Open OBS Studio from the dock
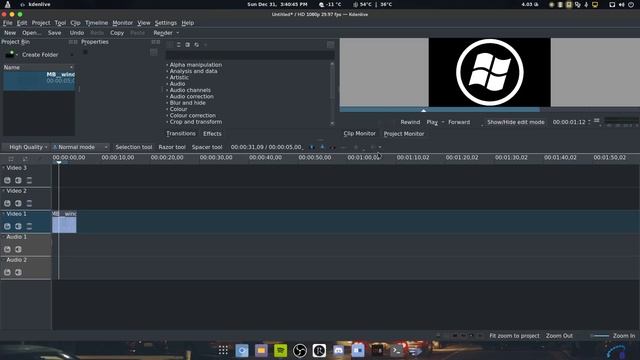 (300, 350)
